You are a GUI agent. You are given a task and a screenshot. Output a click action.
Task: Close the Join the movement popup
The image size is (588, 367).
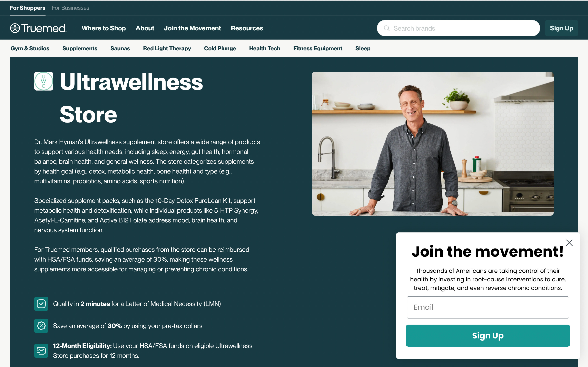coord(569,243)
